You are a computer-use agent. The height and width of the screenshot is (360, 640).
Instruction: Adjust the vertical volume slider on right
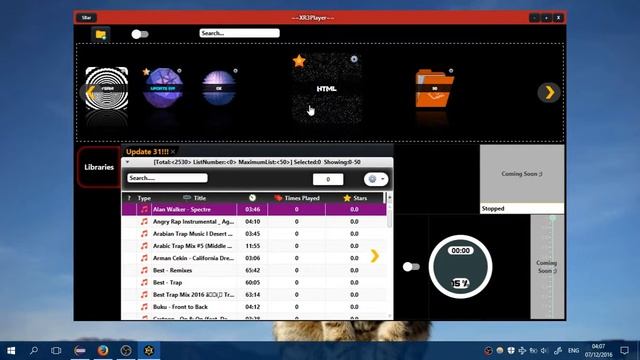coord(552,267)
